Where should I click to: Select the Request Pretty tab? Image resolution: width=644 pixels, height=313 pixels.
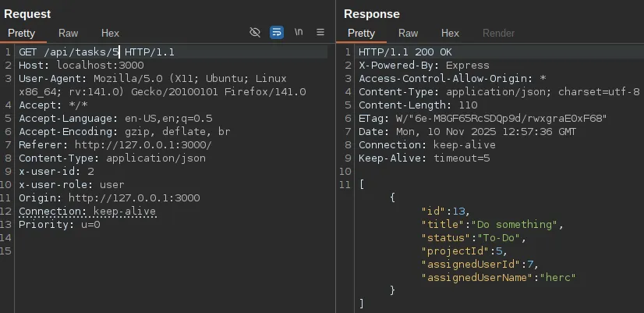[x=22, y=33]
